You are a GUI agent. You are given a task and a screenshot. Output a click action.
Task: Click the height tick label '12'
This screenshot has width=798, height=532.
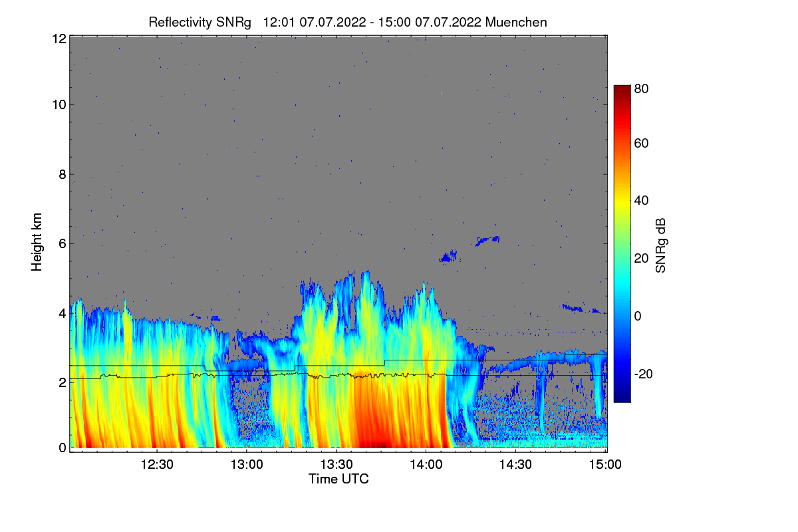tap(59, 39)
